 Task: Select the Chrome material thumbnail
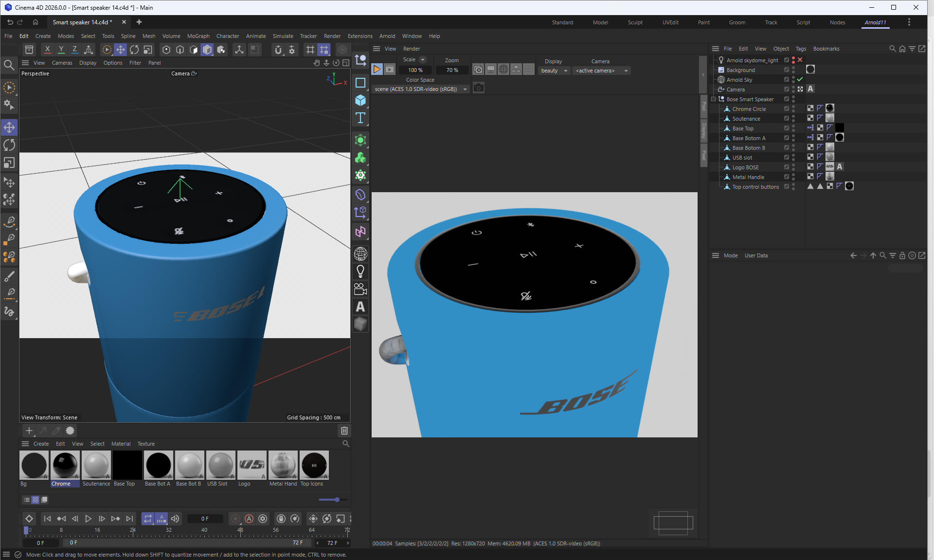point(65,465)
